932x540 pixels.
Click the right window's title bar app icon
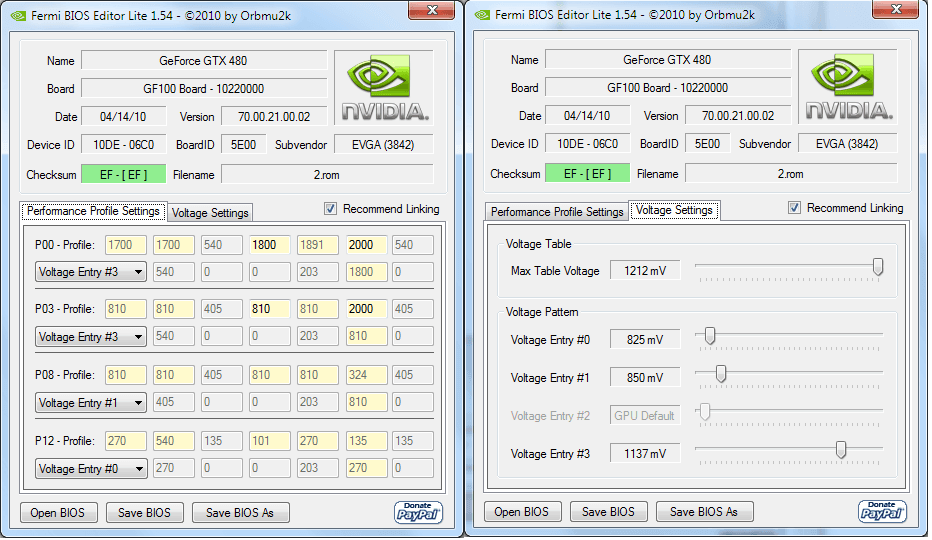[x=483, y=15]
